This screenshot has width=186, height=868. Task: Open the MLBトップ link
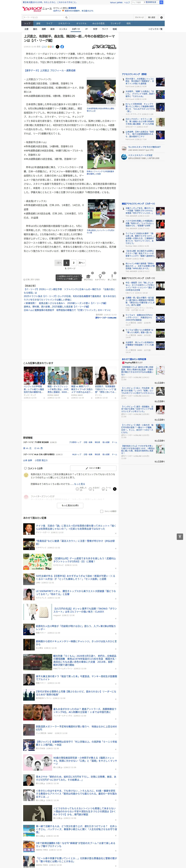click(x=77, y=455)
